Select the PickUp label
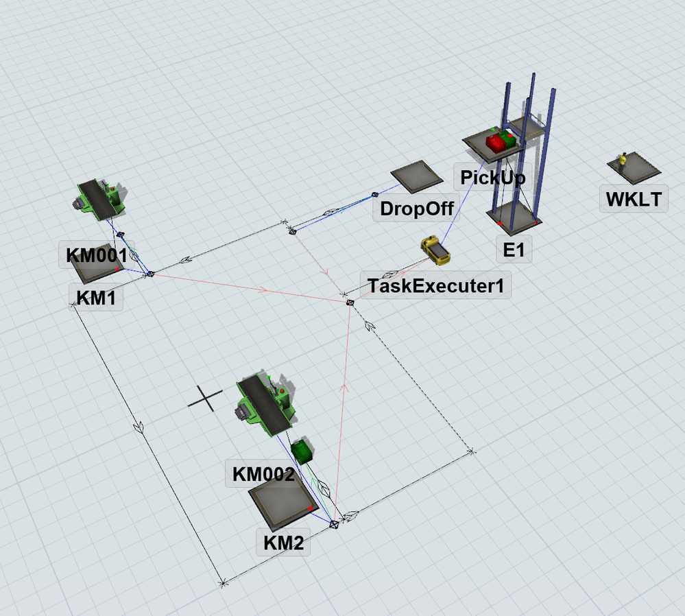This screenshot has height=616, width=685. [493, 178]
